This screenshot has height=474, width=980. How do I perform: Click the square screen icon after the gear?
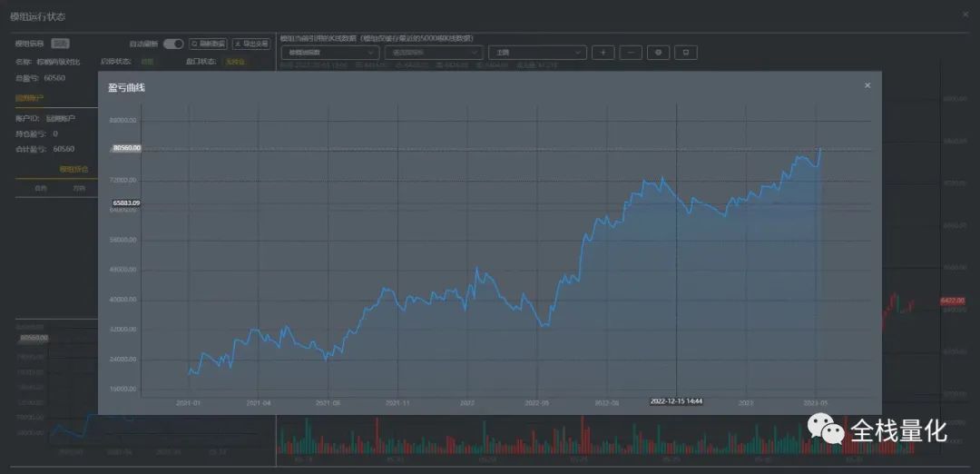pyautogui.click(x=686, y=53)
